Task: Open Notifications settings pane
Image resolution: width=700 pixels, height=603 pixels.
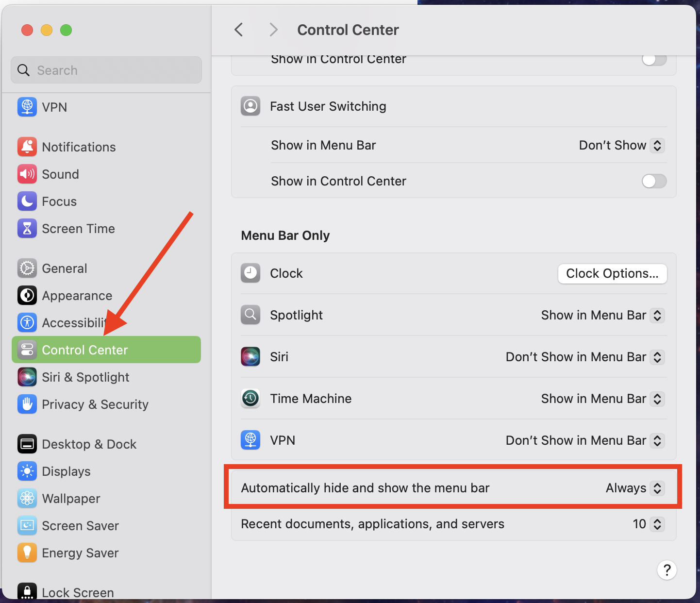Action: [x=106, y=147]
